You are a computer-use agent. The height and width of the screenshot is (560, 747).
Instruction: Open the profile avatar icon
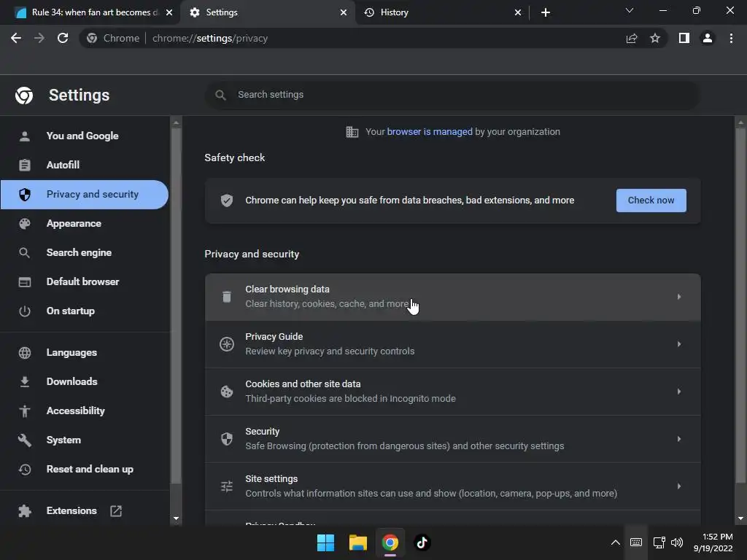click(708, 38)
